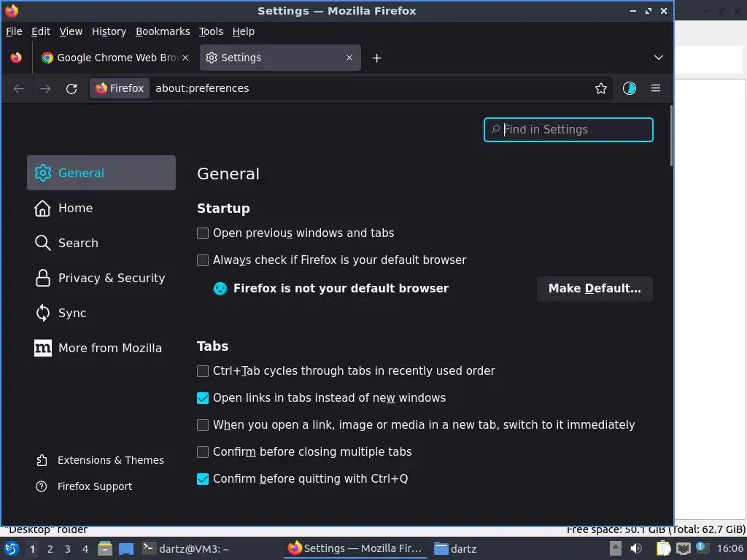The image size is (747, 560).
Task: Click the Firefox View icon in tab strip
Action: (x=16, y=58)
